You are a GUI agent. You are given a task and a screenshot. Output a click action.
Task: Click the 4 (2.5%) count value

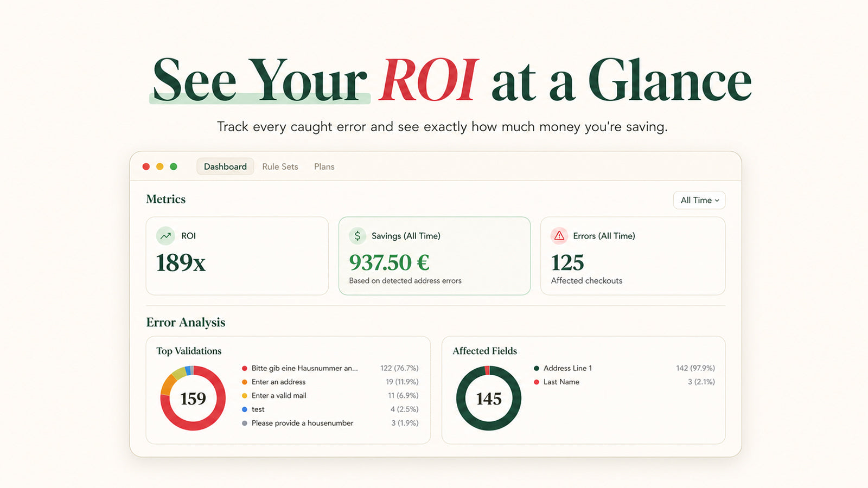pyautogui.click(x=404, y=409)
